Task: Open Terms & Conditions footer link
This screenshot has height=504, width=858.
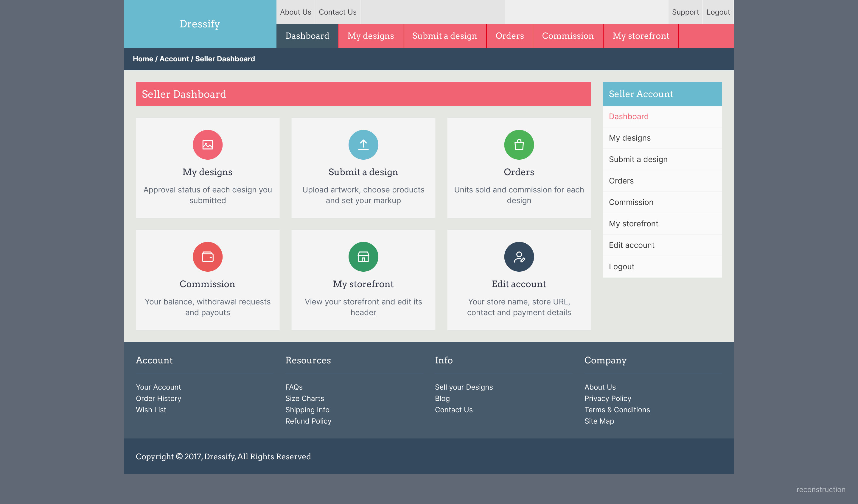Action: click(617, 410)
